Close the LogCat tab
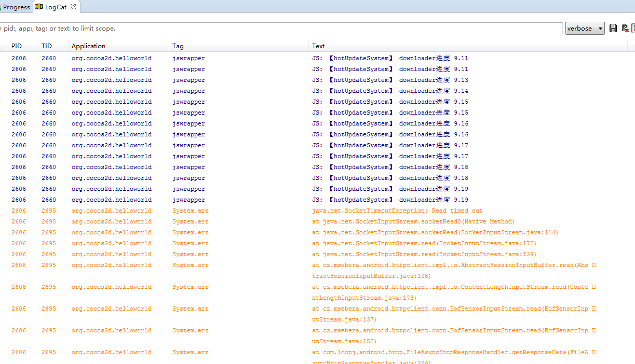 point(73,7)
